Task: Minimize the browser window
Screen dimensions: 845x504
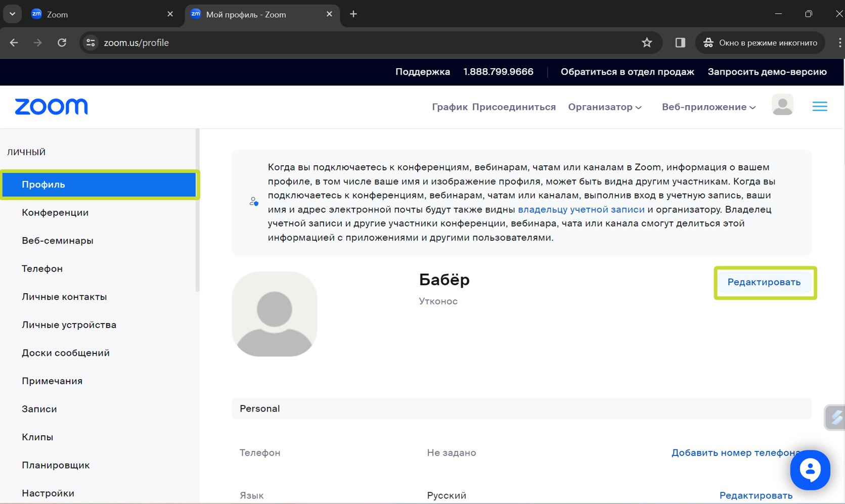Action: (x=778, y=14)
